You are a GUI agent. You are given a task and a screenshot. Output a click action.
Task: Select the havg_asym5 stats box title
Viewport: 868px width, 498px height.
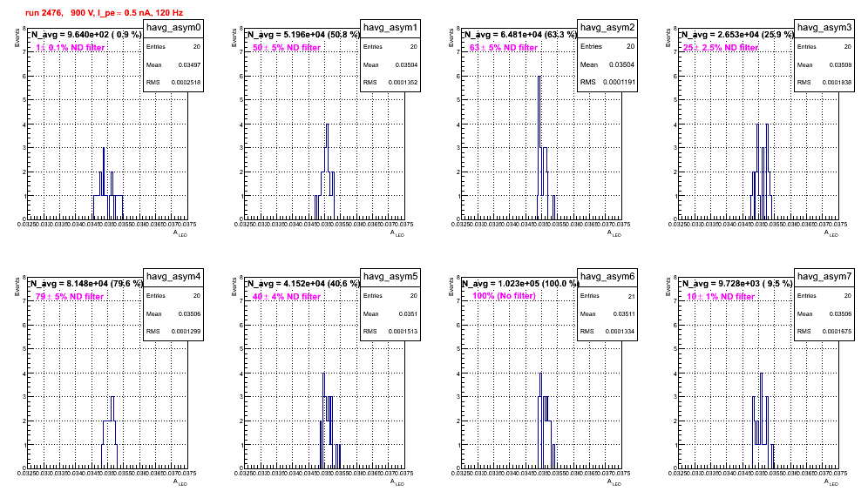click(390, 277)
